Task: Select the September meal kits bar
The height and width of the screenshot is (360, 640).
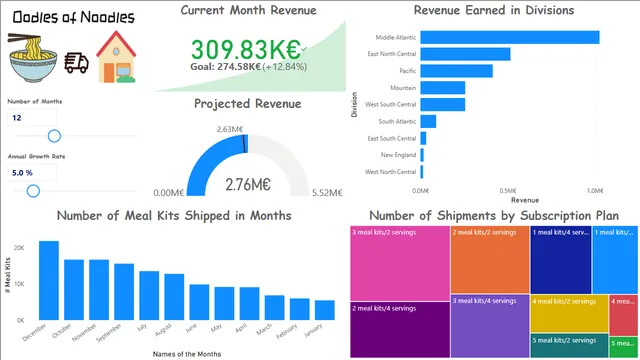Action: coord(124,292)
